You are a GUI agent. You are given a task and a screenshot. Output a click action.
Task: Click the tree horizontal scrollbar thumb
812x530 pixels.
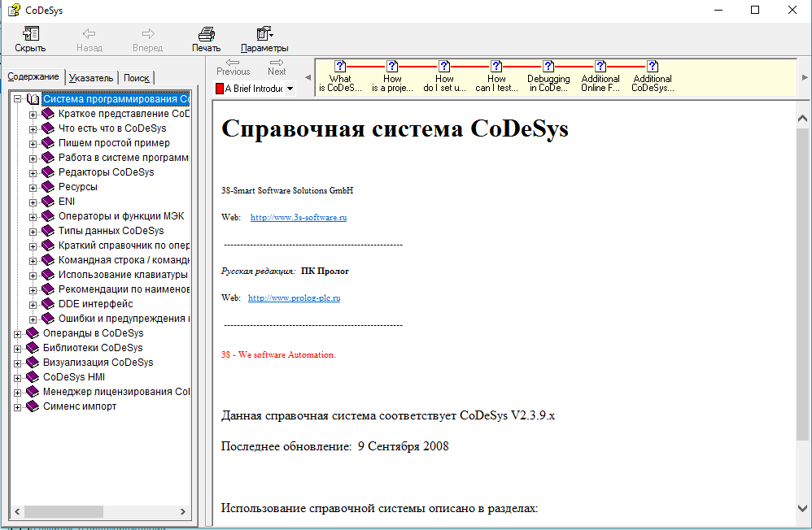coord(63,511)
